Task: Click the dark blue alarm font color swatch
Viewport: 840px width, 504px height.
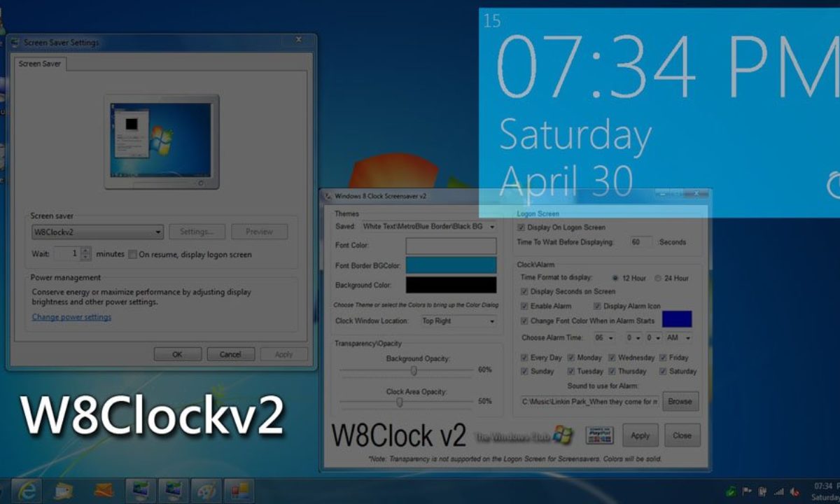Action: [677, 319]
